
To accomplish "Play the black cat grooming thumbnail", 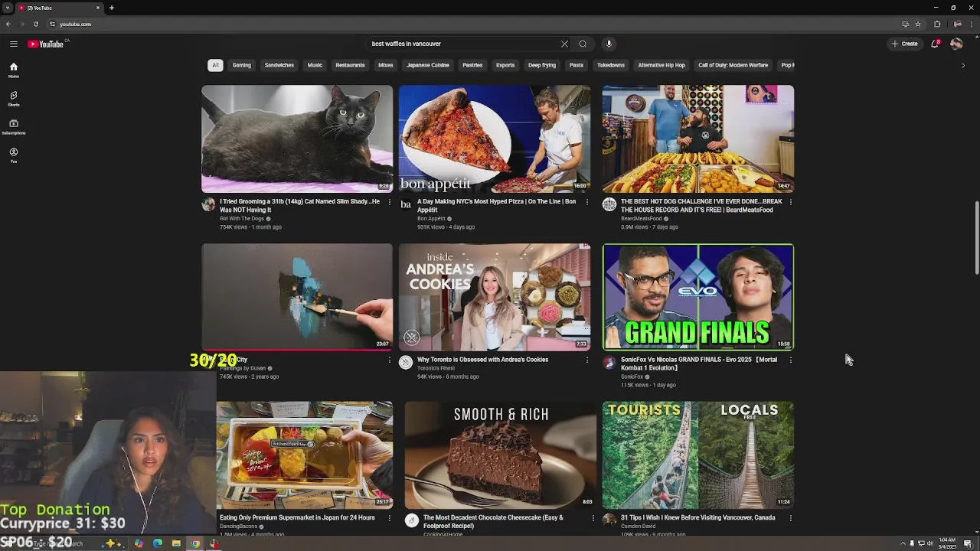I will click(297, 139).
